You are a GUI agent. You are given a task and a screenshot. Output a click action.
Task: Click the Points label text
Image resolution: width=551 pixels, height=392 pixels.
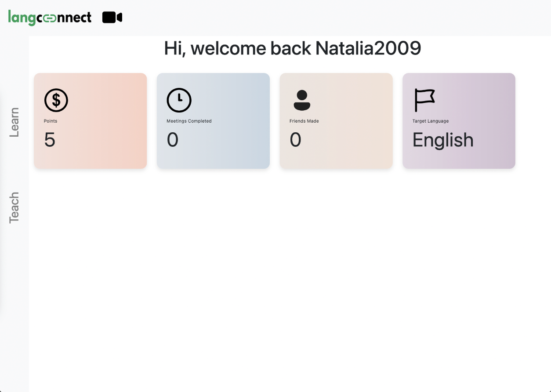click(51, 121)
